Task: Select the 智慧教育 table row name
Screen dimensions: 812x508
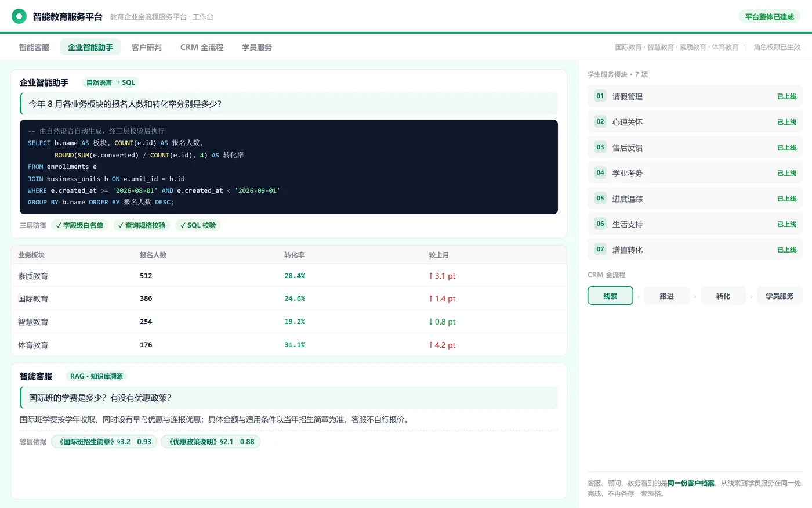Action: (x=33, y=322)
